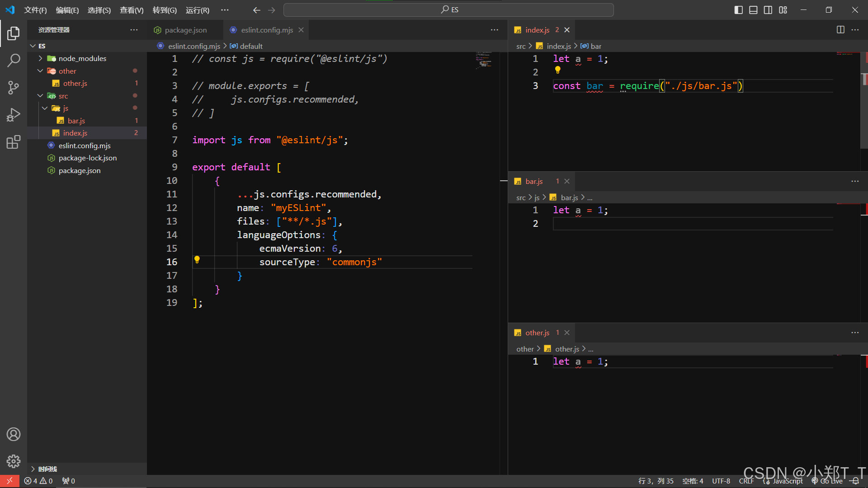Click the eslint.config.mjs minimap

point(484,60)
